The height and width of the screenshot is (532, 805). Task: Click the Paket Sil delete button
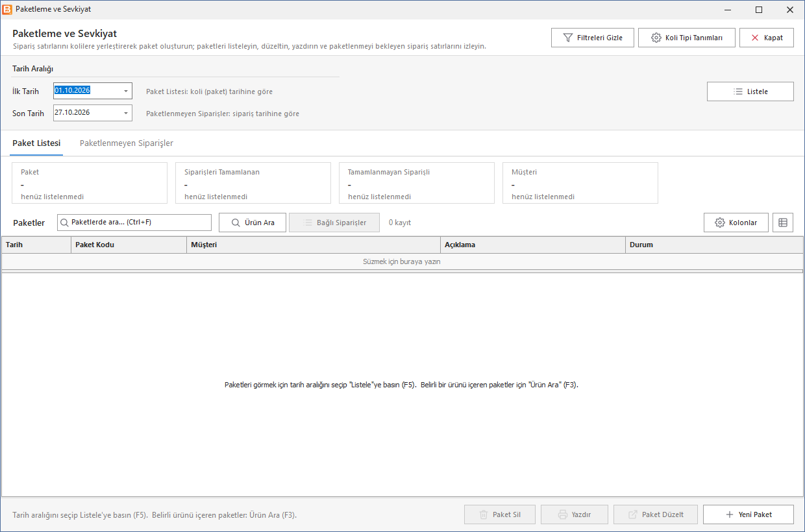[500, 514]
